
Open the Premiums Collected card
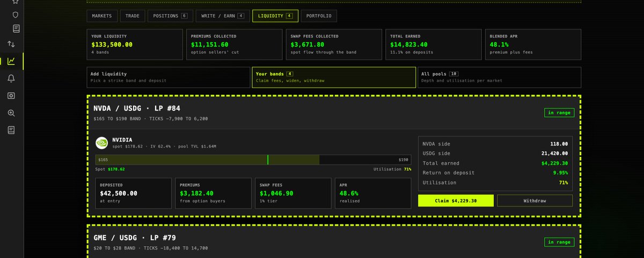[x=235, y=44]
